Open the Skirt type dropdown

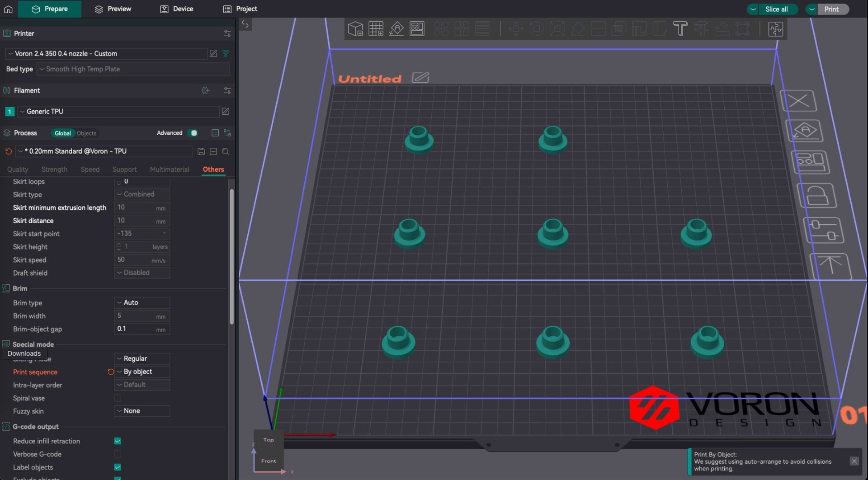[x=142, y=194]
